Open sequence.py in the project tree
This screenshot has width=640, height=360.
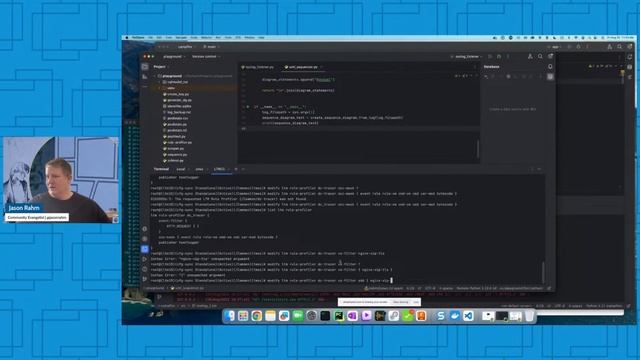tap(177, 155)
